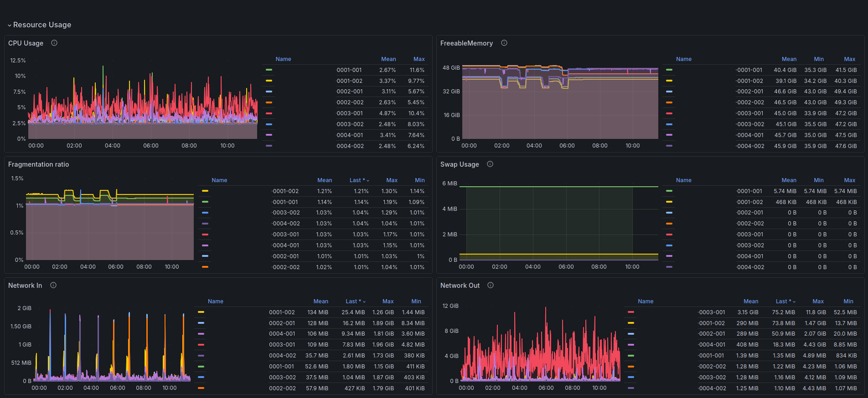Collapse the Resource Usage row

pyautogui.click(x=40, y=25)
